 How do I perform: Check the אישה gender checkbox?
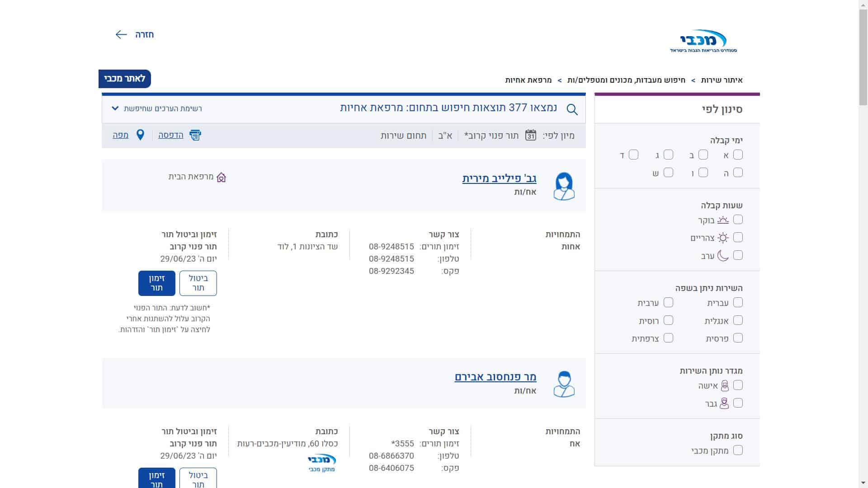tap(738, 385)
